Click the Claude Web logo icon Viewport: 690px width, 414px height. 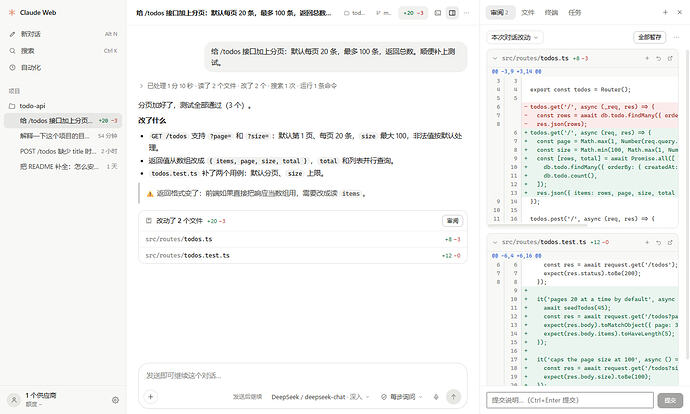[x=12, y=12]
